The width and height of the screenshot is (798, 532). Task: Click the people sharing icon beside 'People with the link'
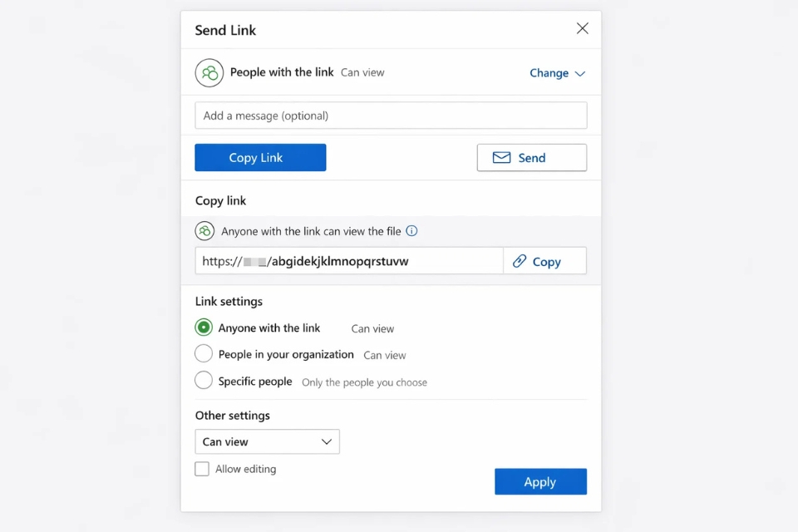pyautogui.click(x=209, y=72)
